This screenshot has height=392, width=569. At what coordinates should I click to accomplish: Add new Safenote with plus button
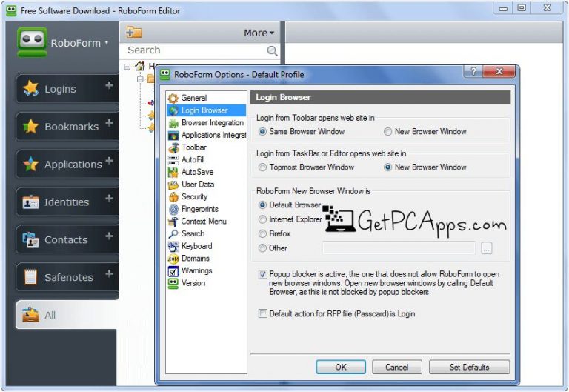pyautogui.click(x=109, y=274)
